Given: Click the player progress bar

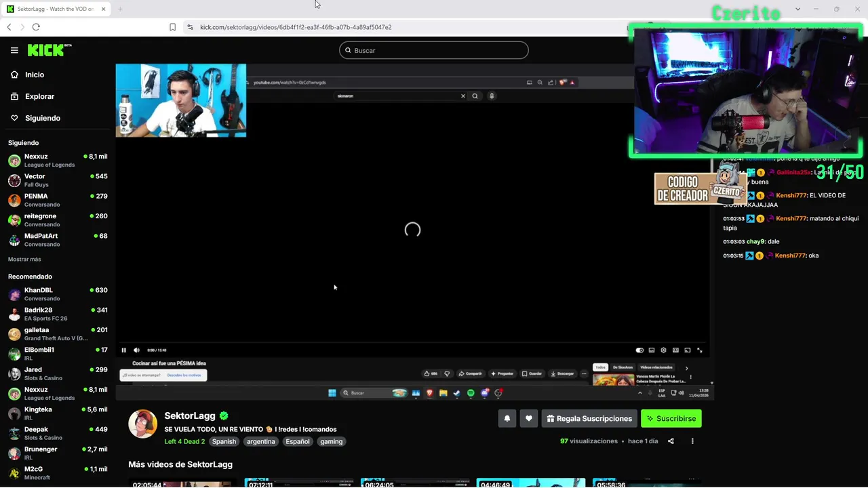Looking at the screenshot, I should [412, 343].
